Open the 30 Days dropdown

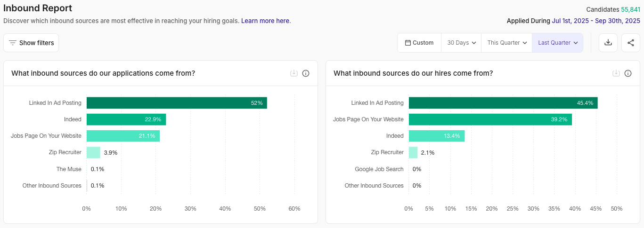click(461, 43)
